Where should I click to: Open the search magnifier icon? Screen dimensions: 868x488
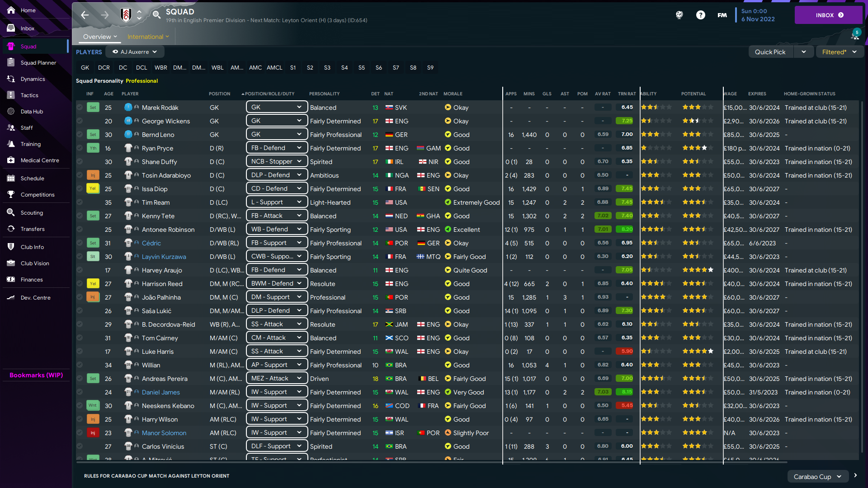(x=156, y=15)
